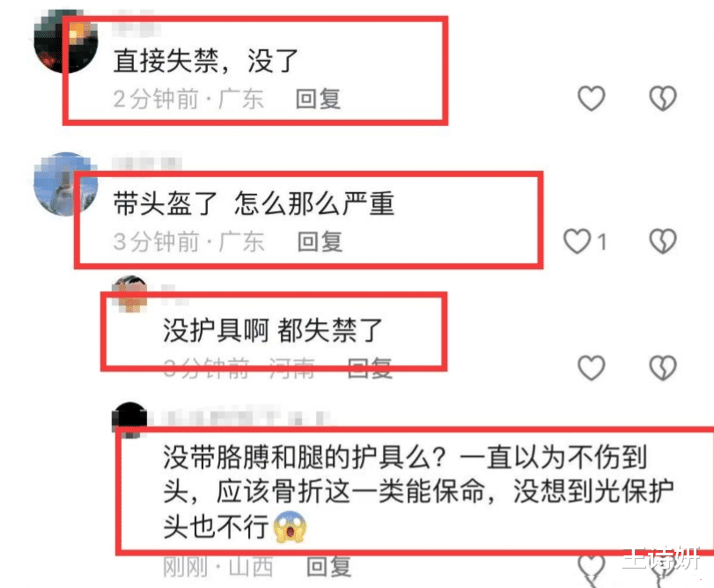Like the comment '直接失禁，没了'

pos(591,98)
